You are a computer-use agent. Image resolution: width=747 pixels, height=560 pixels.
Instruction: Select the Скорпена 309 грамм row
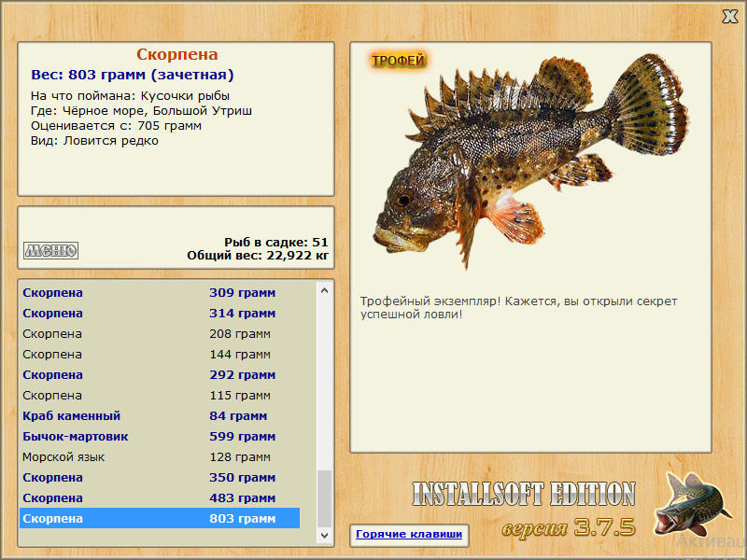click(160, 292)
